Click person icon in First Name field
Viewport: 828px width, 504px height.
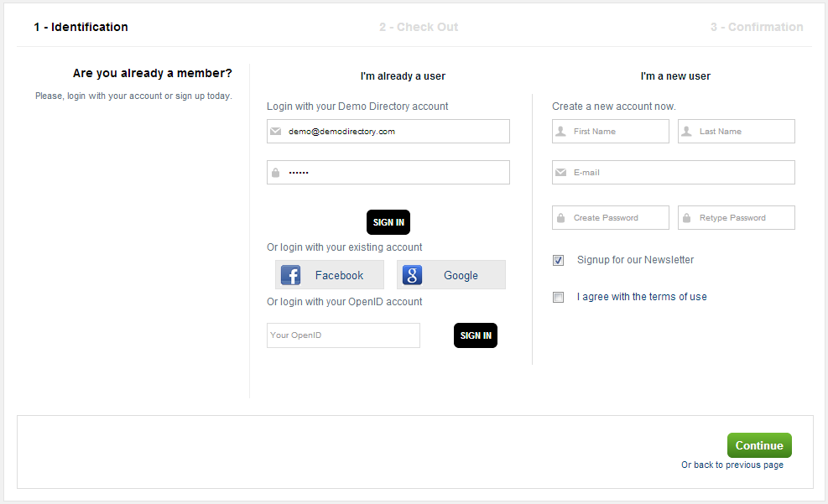pyautogui.click(x=560, y=132)
